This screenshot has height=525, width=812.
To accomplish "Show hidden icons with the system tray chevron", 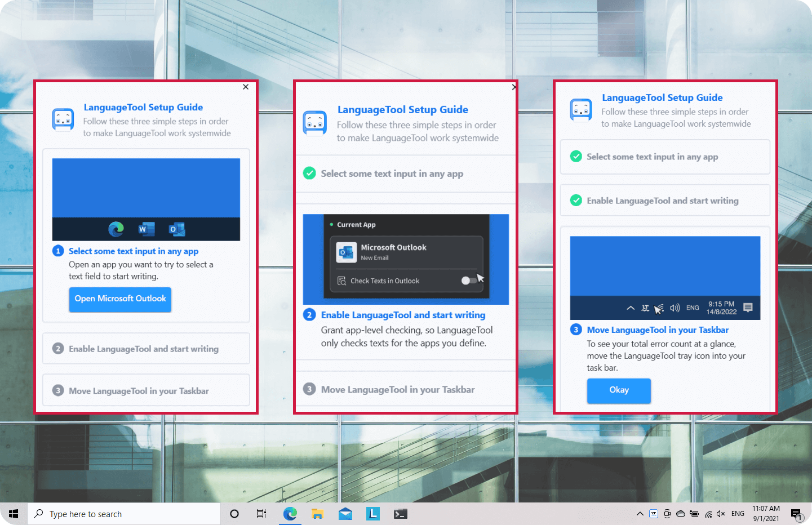I will click(x=640, y=514).
